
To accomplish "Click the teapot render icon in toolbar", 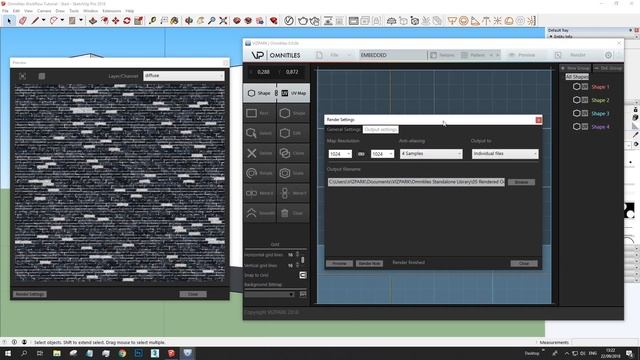I will click(x=302, y=20).
